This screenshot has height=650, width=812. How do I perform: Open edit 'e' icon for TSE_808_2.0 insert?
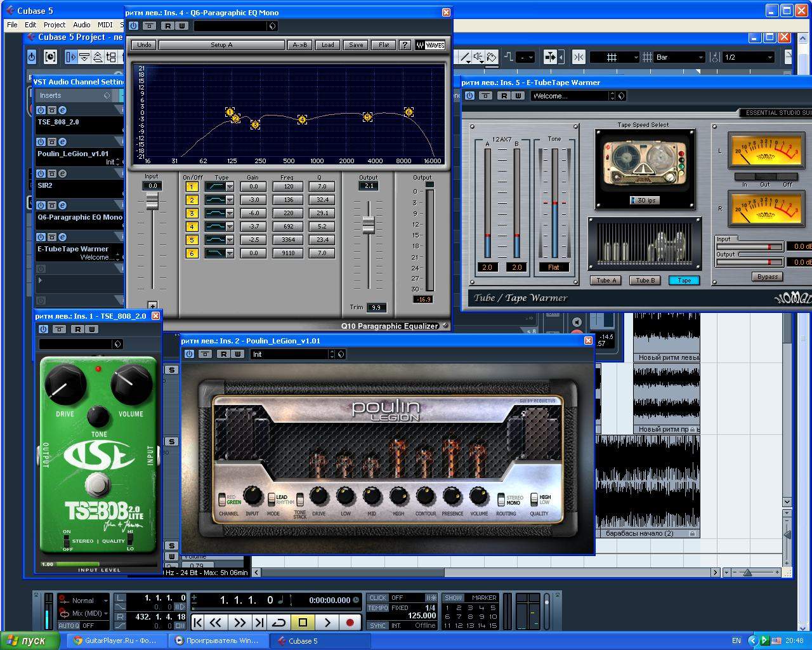[62, 110]
